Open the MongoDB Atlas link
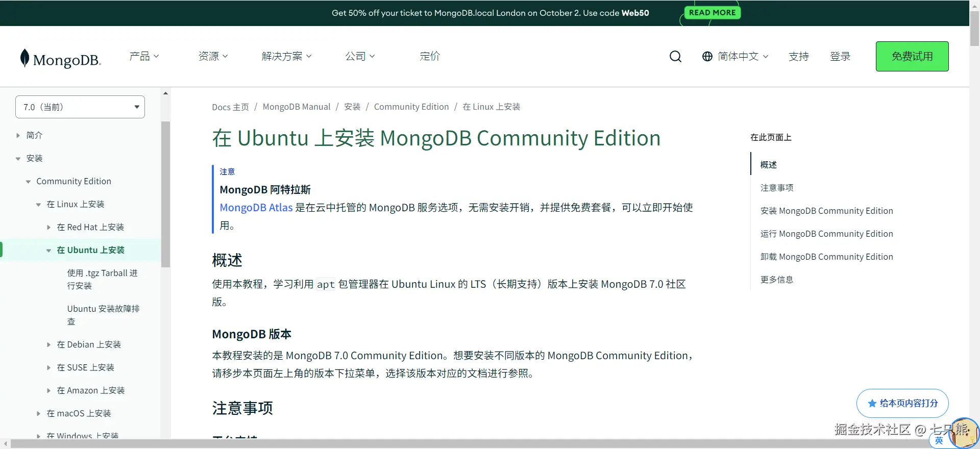980x449 pixels. point(256,208)
